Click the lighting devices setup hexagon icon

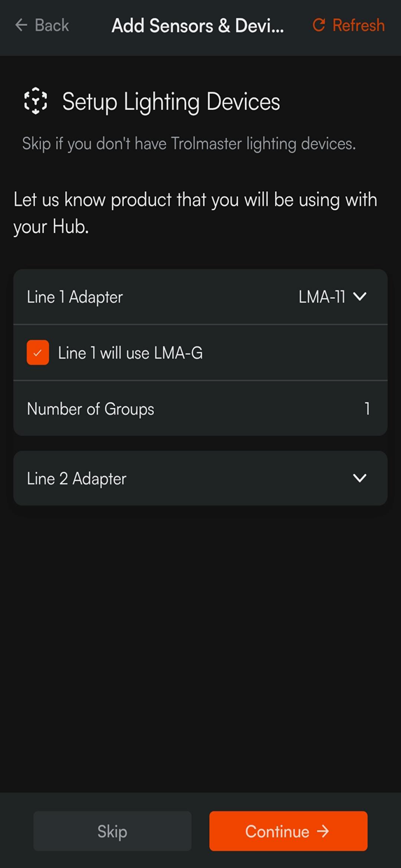tap(36, 101)
